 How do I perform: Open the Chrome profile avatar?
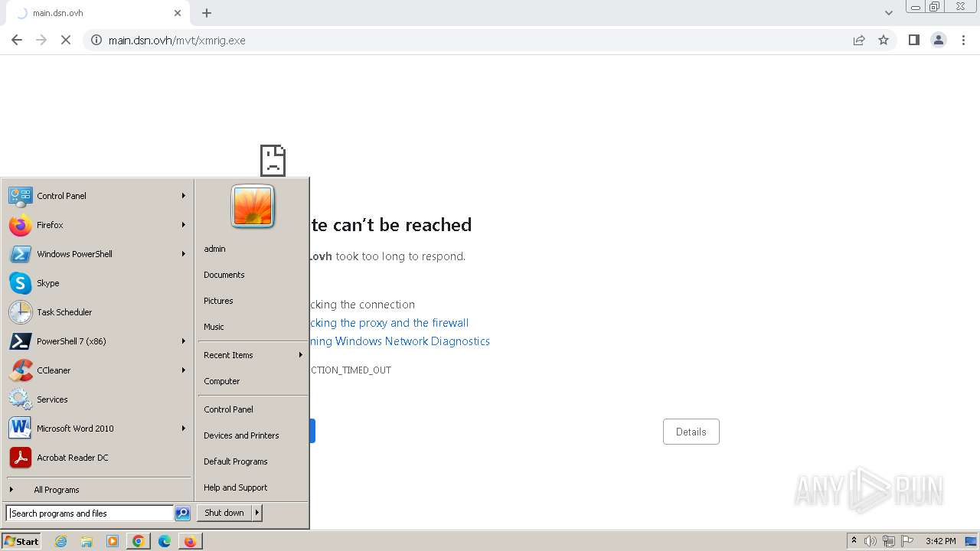click(x=939, y=40)
